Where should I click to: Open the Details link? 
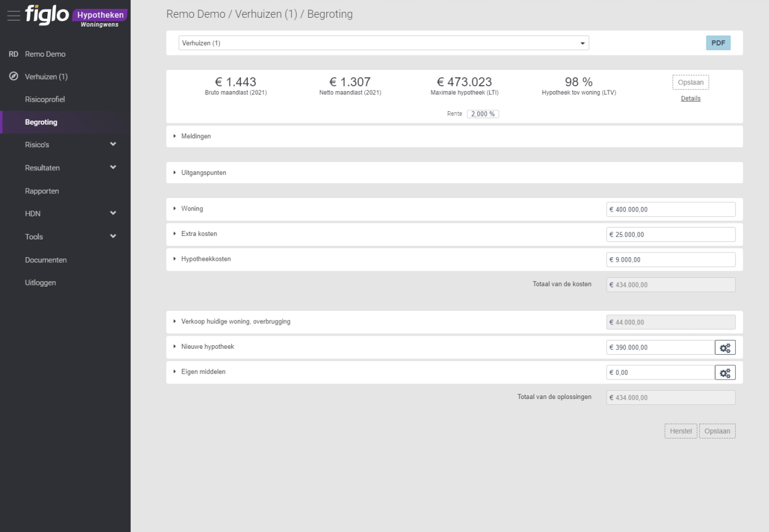click(690, 99)
